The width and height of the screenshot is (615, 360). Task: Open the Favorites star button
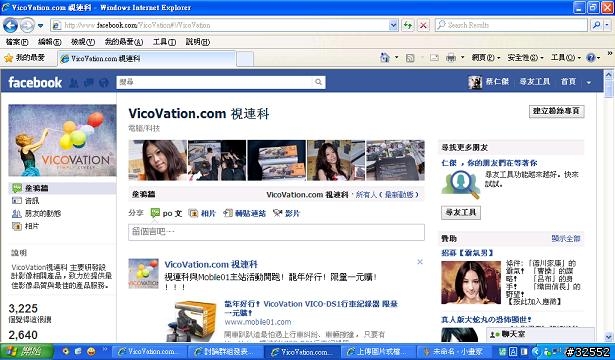pyautogui.click(x=24, y=58)
